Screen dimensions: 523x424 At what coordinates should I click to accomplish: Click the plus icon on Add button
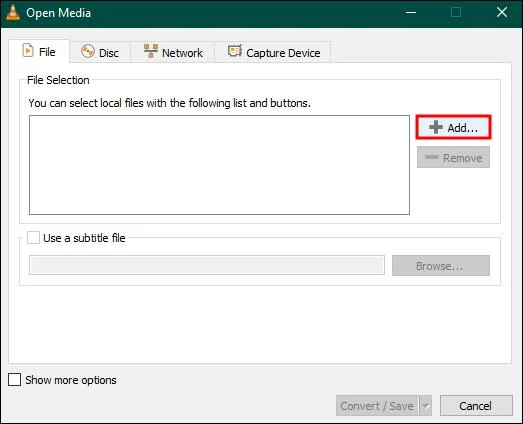point(436,127)
